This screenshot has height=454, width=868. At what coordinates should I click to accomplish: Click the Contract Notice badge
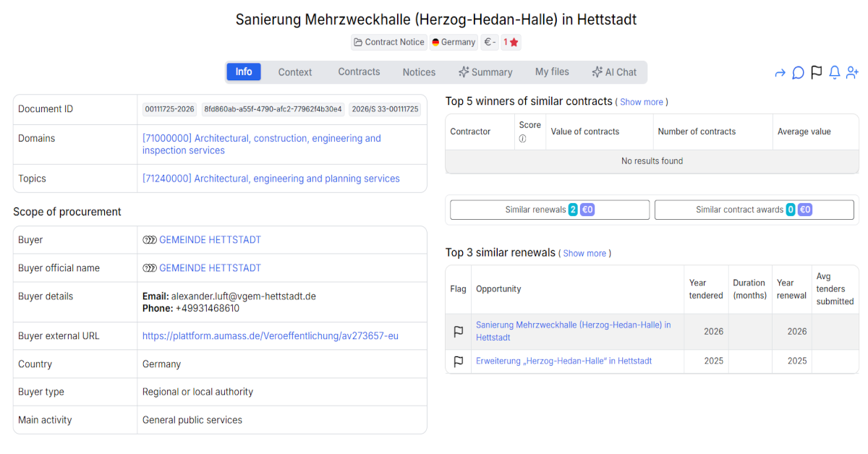[389, 42]
